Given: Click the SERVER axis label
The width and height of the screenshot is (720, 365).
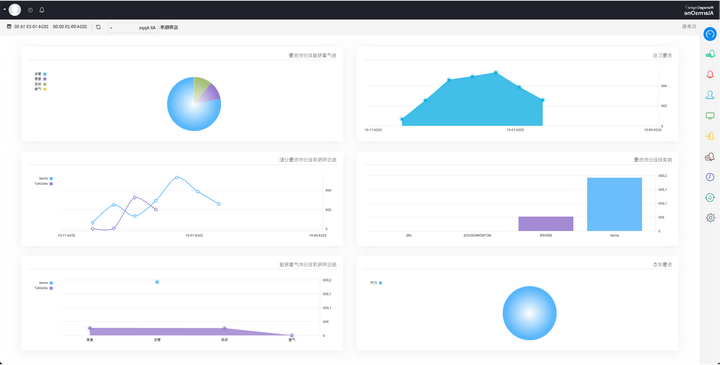Looking at the screenshot, I should [546, 235].
